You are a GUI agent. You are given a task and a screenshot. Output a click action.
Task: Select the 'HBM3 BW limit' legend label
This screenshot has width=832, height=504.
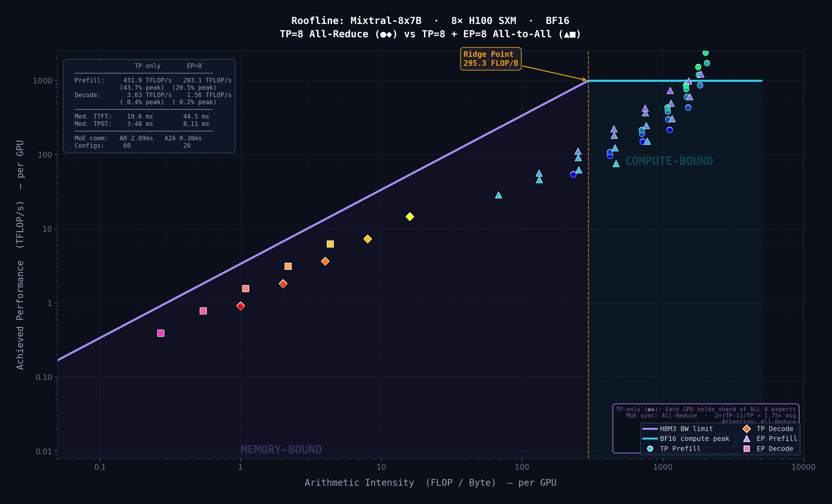click(x=686, y=429)
